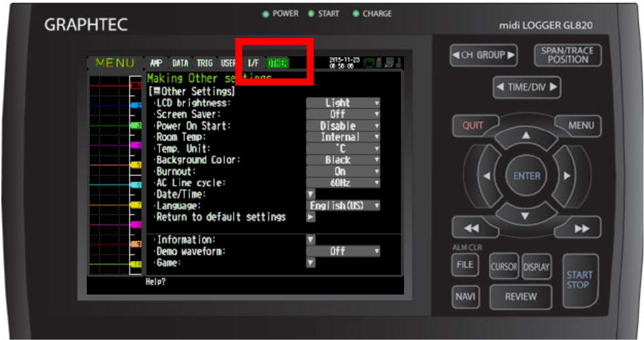
Task: Click the START indicator LED
Action: (311, 14)
